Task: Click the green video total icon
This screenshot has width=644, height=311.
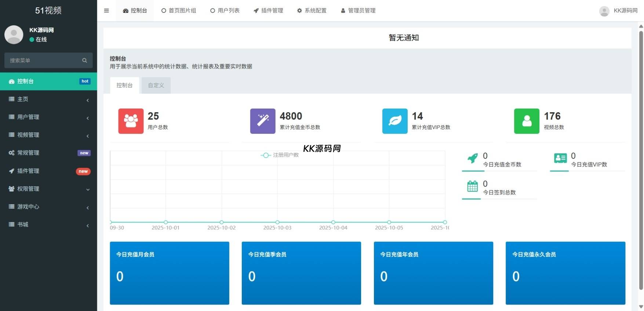Action: point(527,121)
